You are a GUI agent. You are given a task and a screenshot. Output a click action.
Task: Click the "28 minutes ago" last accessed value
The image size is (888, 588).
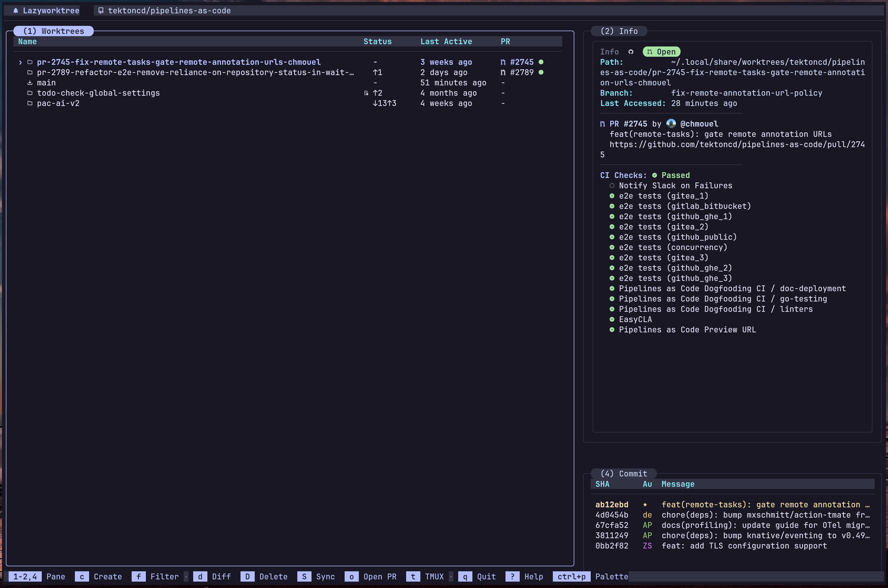coord(704,103)
